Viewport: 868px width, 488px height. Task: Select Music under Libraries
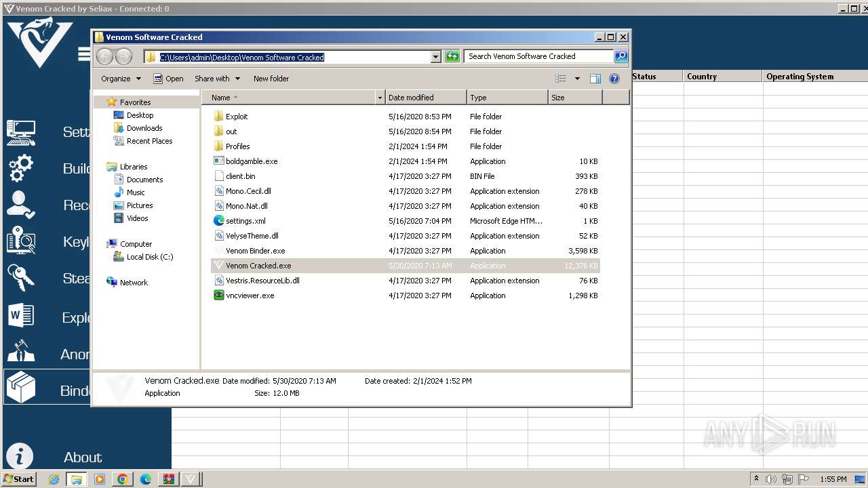click(136, 192)
